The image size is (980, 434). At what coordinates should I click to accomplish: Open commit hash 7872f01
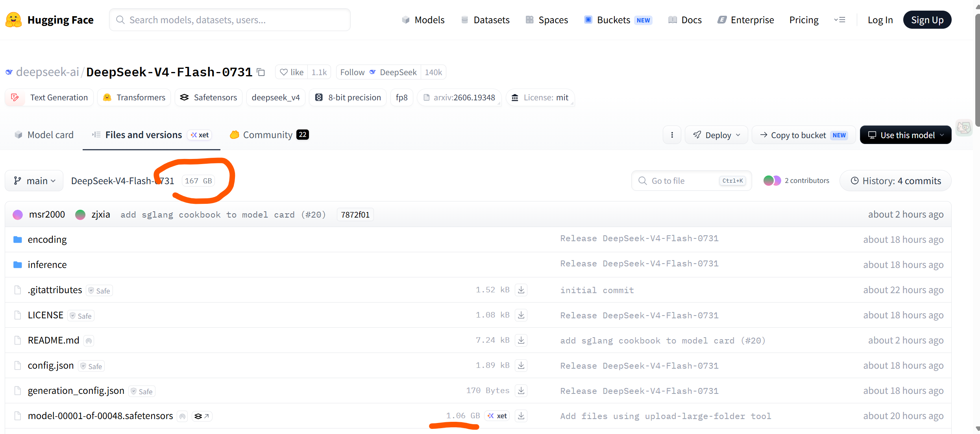click(x=355, y=214)
